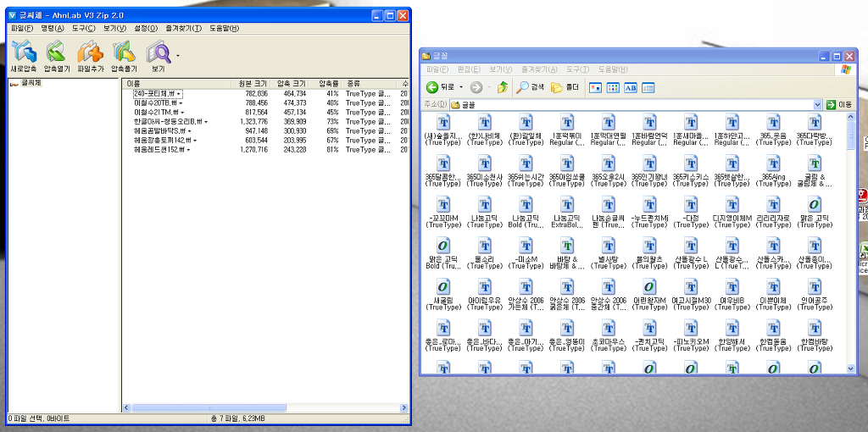Click the font similarity view icon (AB)
Screen dimensions: 868x432
pyautogui.click(x=630, y=87)
